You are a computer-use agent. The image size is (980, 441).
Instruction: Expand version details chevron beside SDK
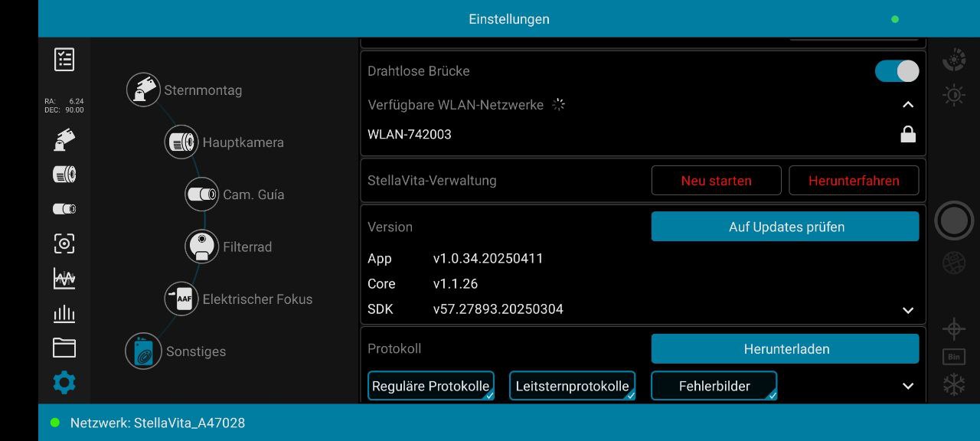tap(908, 310)
